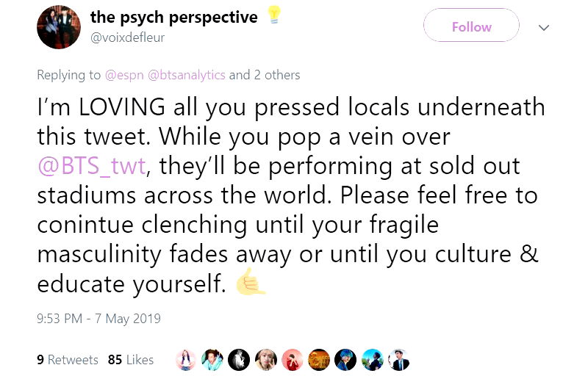The height and width of the screenshot is (376, 588).
Task: Click the lightbulb emoji beside display name
Action: pyautogui.click(x=274, y=15)
